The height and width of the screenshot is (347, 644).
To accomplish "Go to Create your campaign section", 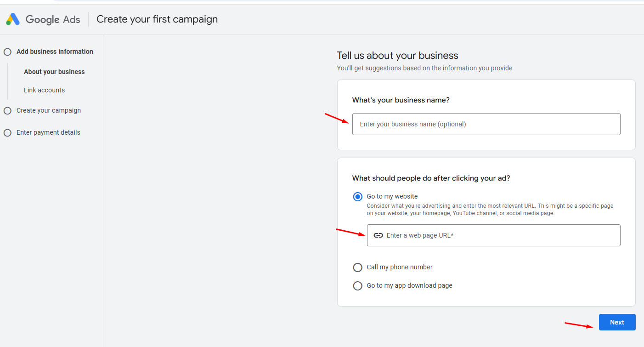I will click(x=49, y=110).
